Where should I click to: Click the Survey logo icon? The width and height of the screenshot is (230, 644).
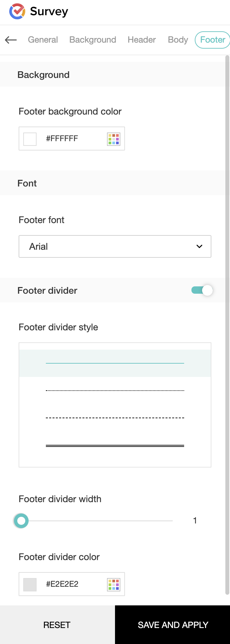(17, 11)
